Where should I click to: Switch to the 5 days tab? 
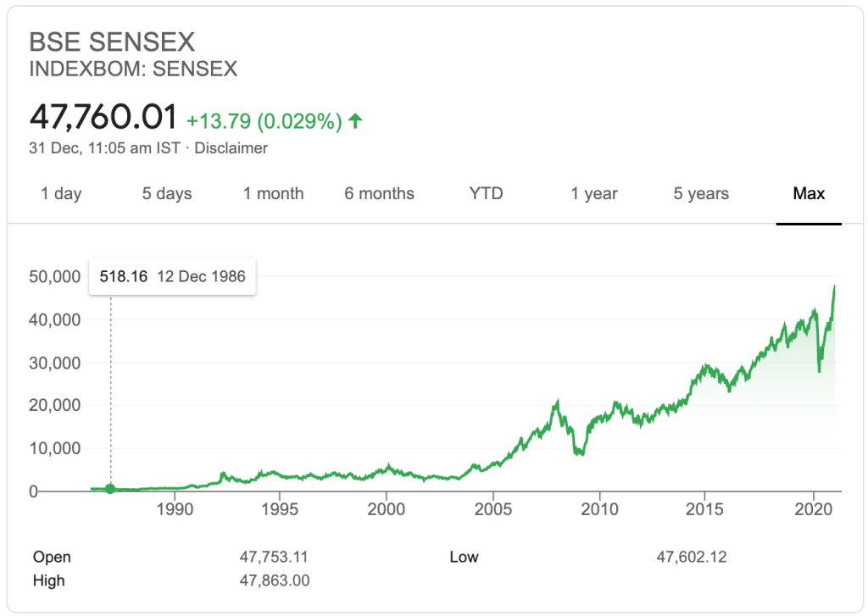167,194
